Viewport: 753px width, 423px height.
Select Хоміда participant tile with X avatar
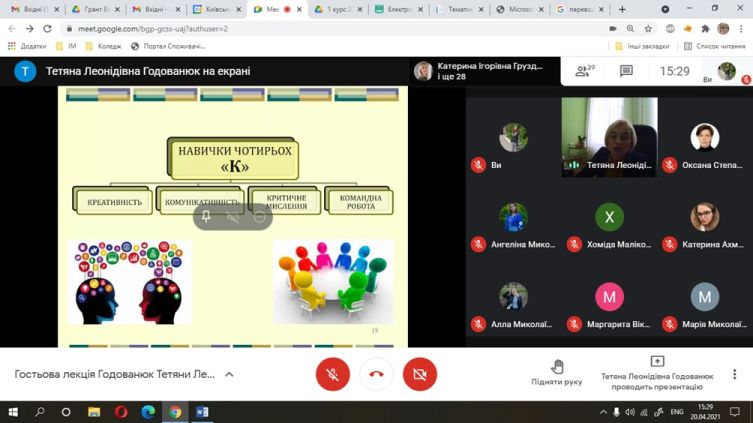click(x=609, y=217)
